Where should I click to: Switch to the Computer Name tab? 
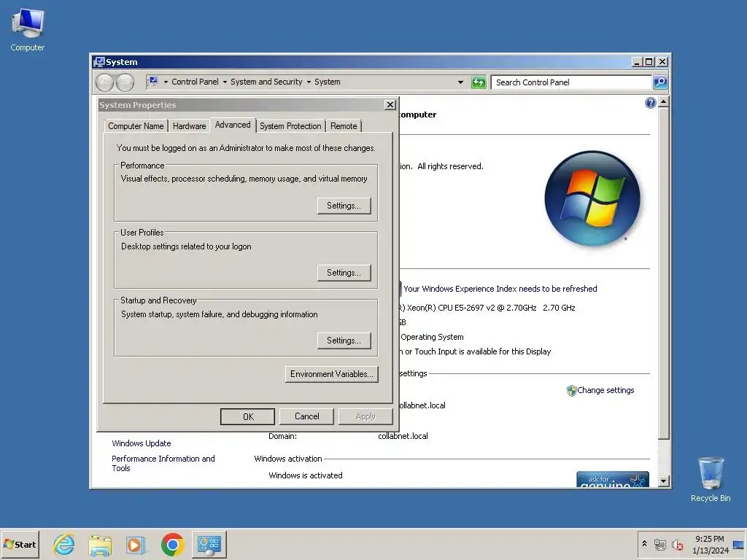136,126
